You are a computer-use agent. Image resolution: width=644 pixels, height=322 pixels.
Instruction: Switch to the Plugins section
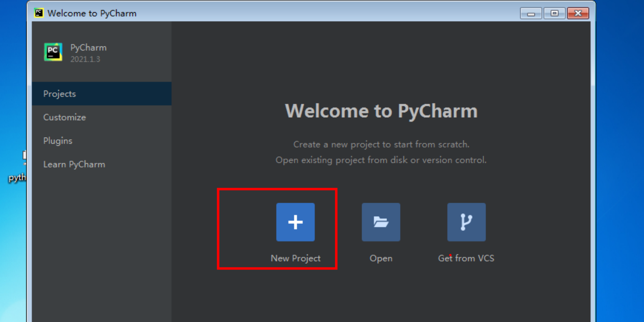click(x=102, y=141)
